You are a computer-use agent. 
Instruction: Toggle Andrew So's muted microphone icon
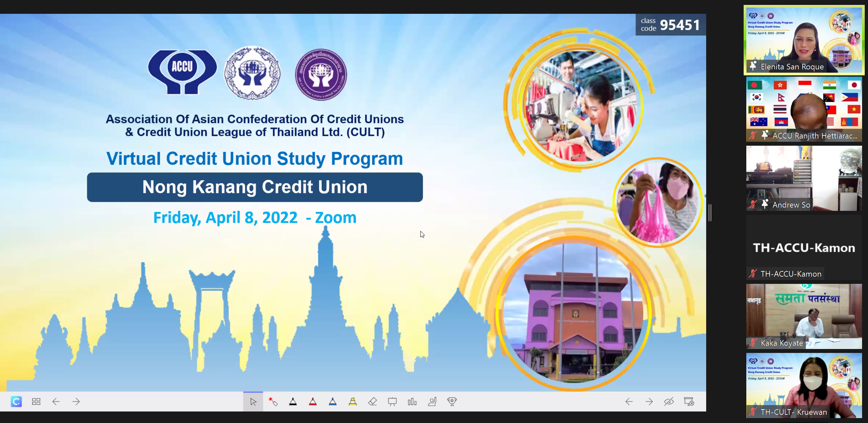pyautogui.click(x=753, y=205)
